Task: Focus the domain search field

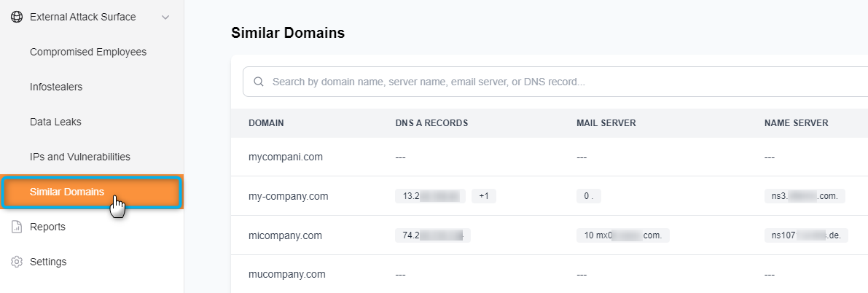Action: click(554, 82)
